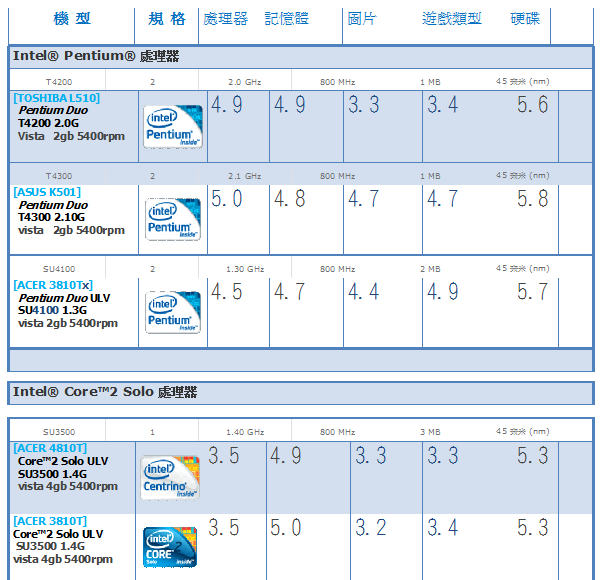Image resolution: width=604 pixels, height=580 pixels.
Task: Click the 'SU4100 1.3G' text under ACER 3810Tx
Action: pos(52,310)
